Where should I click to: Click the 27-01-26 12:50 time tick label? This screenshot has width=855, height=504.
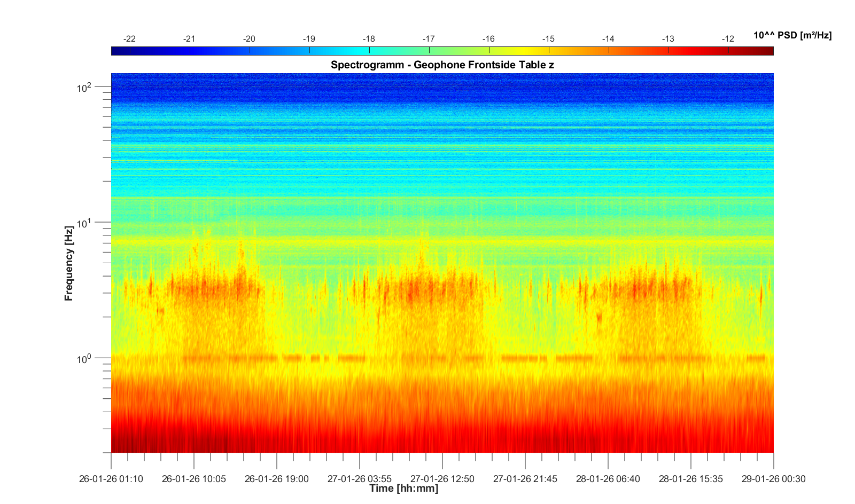442,479
